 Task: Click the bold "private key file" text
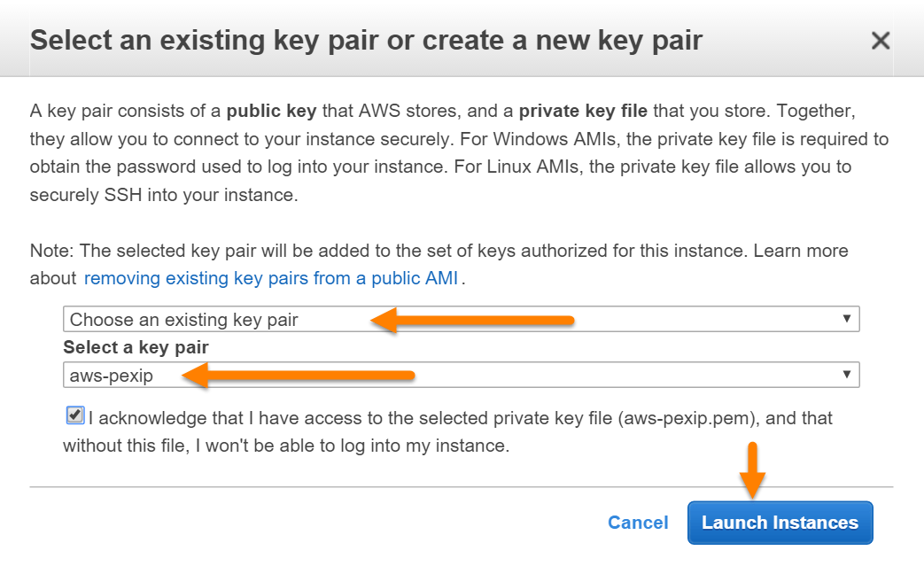(583, 112)
